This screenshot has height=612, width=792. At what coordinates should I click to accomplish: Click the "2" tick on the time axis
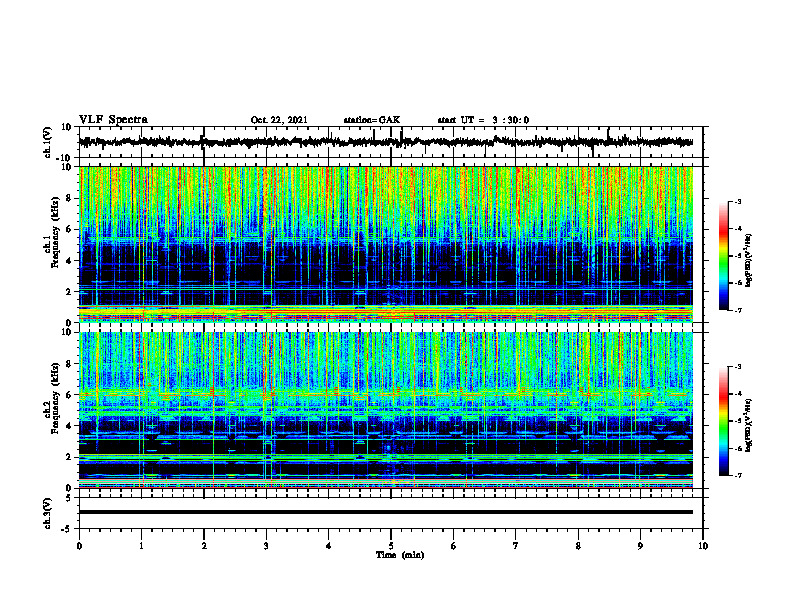click(204, 546)
